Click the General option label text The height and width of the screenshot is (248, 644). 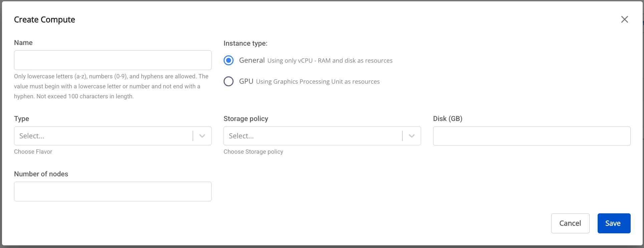[x=252, y=60]
